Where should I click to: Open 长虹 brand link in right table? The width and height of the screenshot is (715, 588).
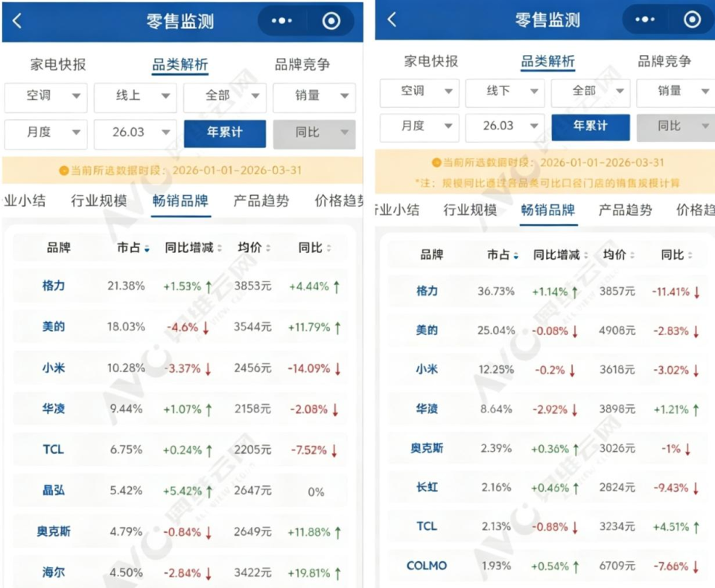[x=427, y=488]
